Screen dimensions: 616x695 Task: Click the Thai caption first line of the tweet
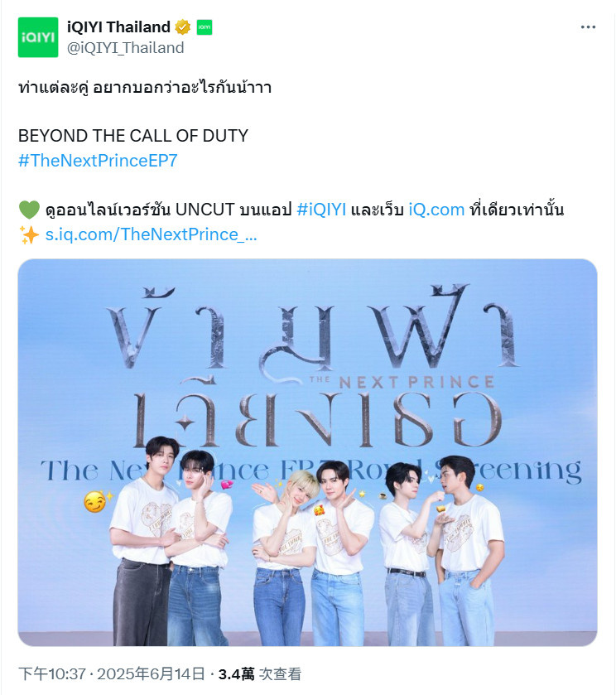click(145, 87)
